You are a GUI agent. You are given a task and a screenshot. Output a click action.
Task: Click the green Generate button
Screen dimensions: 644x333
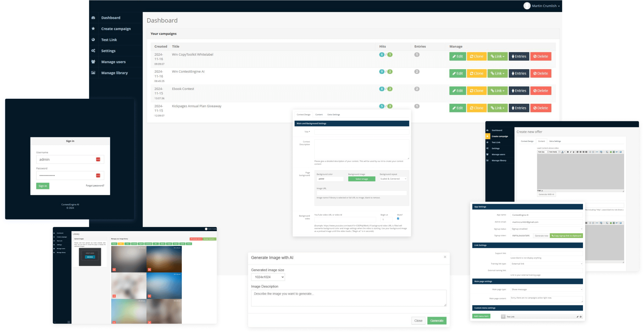(x=437, y=320)
